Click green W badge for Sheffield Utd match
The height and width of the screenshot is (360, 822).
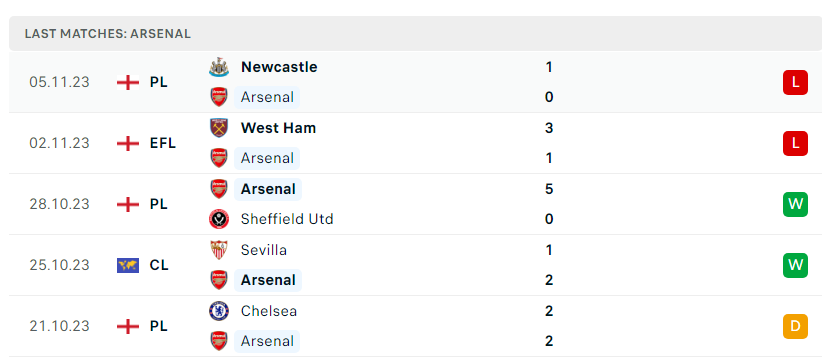click(x=795, y=204)
